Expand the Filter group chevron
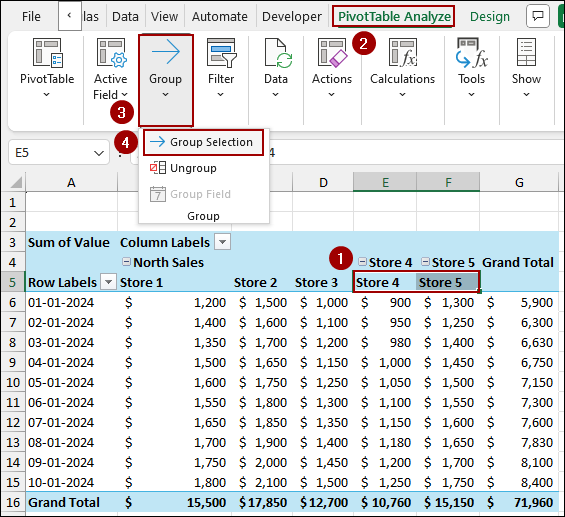Viewport: 565px width, 517px height. [x=221, y=95]
